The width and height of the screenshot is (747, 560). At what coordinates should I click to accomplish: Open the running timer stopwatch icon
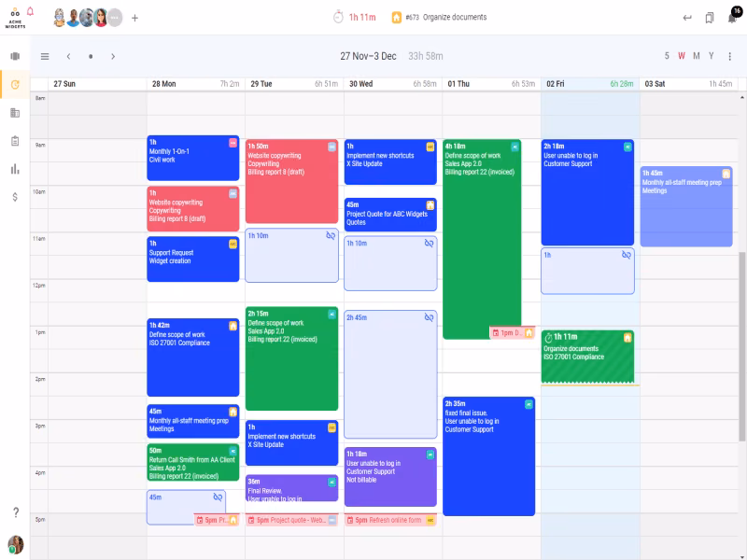point(338,17)
